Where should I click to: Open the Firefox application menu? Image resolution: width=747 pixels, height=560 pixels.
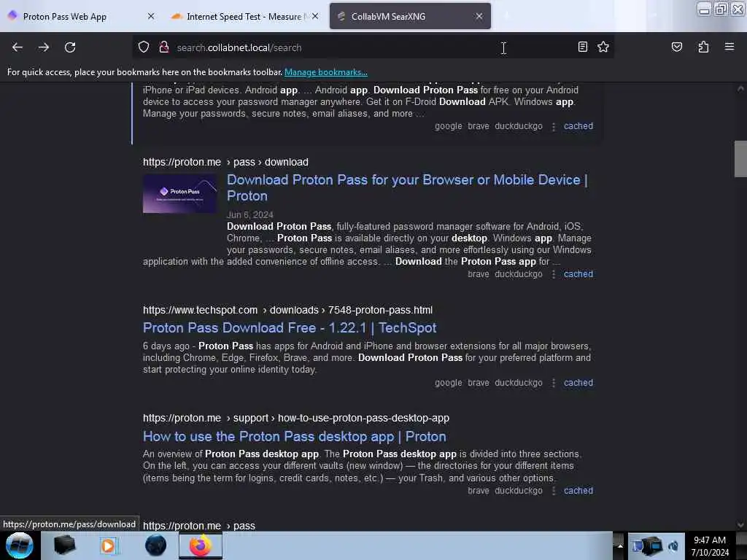pos(729,47)
